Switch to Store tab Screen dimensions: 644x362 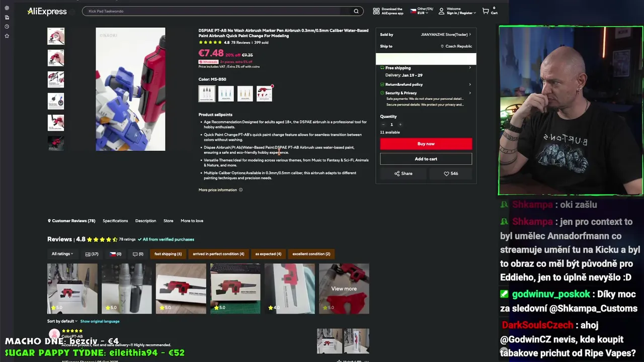(x=168, y=221)
